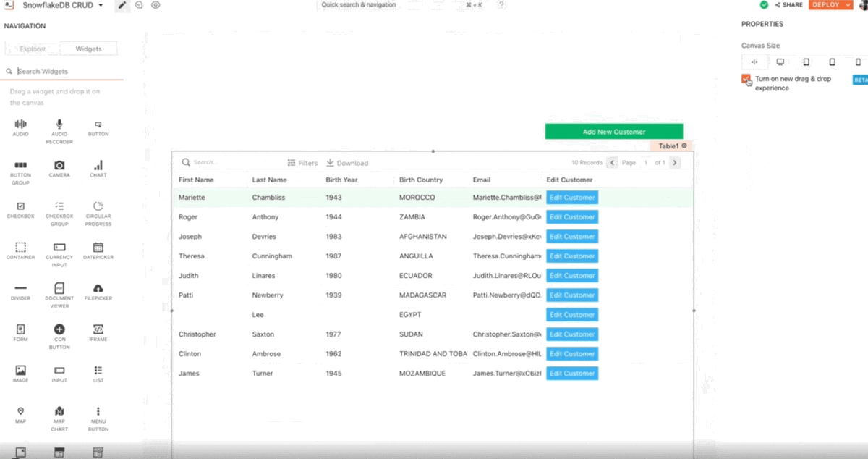The height and width of the screenshot is (459, 868).
Task: Expand the Deploy dropdown arrow
Action: [848, 5]
